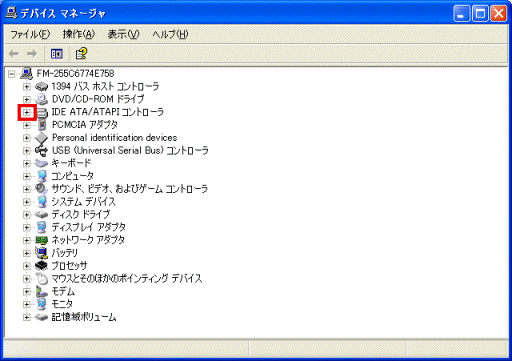This screenshot has width=512, height=361.
Task: Click the Help properties toolbar icon
Action: [81, 54]
